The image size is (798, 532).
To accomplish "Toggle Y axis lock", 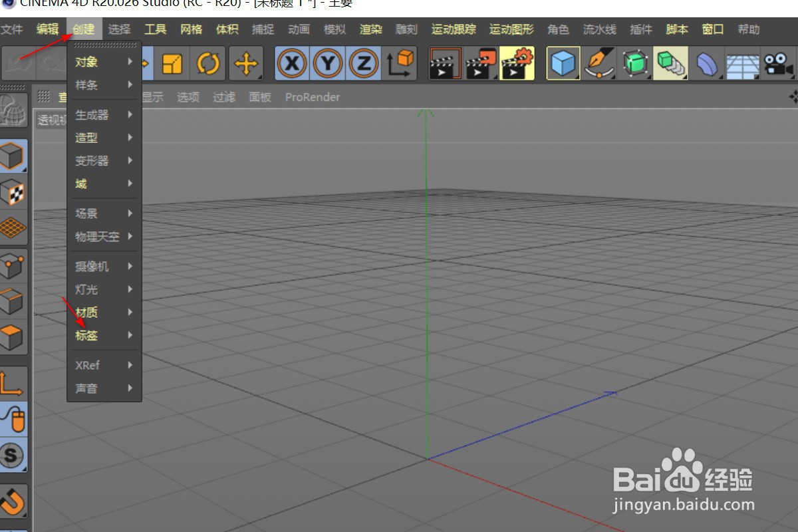I will [x=328, y=64].
